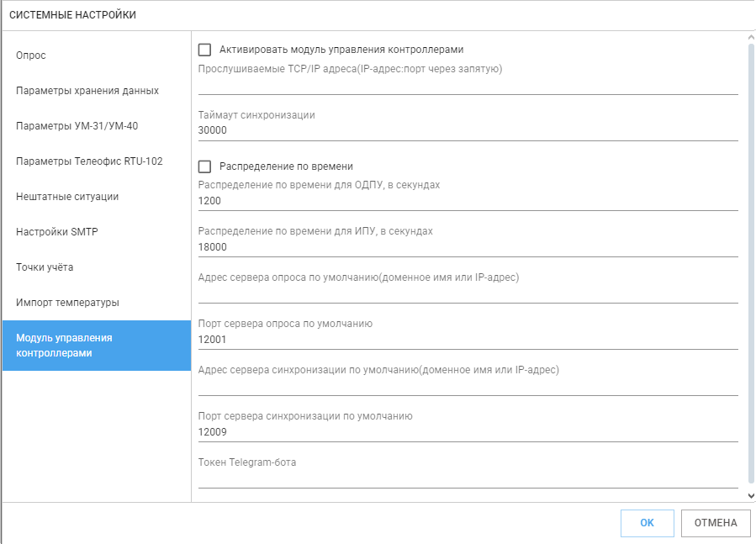Enable Активировать модуль управления контроллерами checkbox
This screenshot has width=756, height=544.
(204, 50)
